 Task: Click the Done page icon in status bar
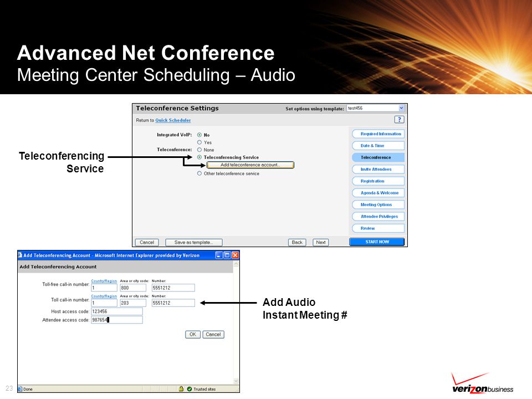[x=20, y=389]
